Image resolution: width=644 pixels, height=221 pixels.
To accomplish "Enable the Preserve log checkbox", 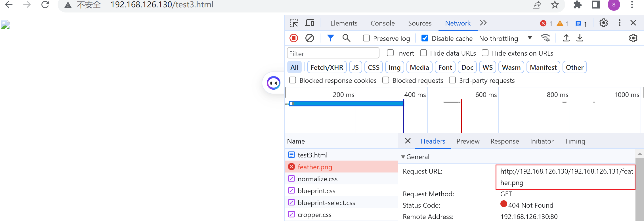I will click(x=366, y=38).
